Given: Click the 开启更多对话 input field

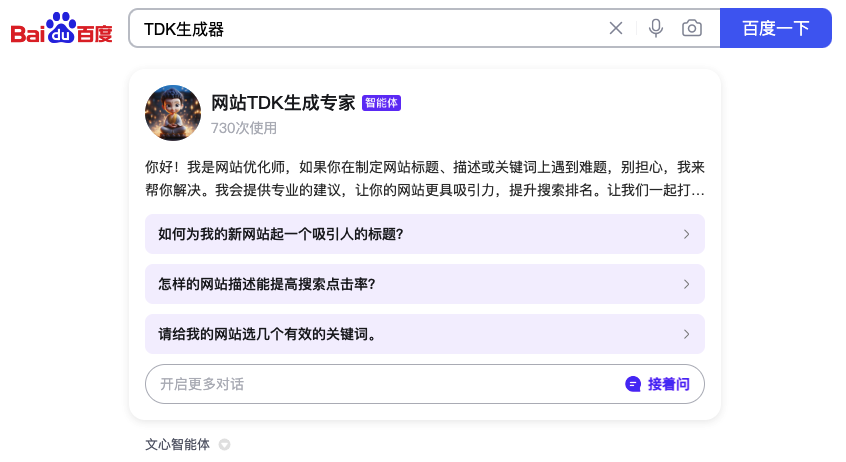Looking at the screenshot, I should [383, 384].
